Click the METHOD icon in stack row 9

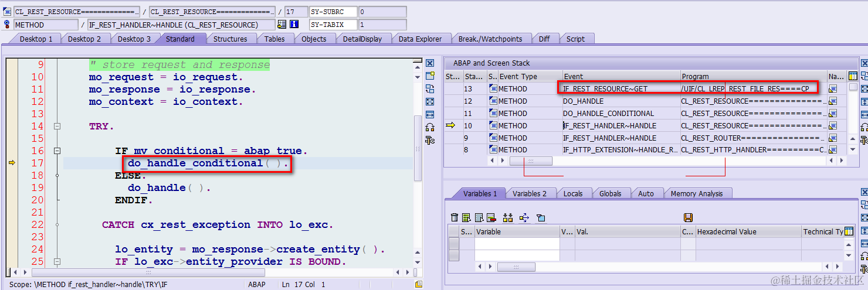tap(493, 138)
